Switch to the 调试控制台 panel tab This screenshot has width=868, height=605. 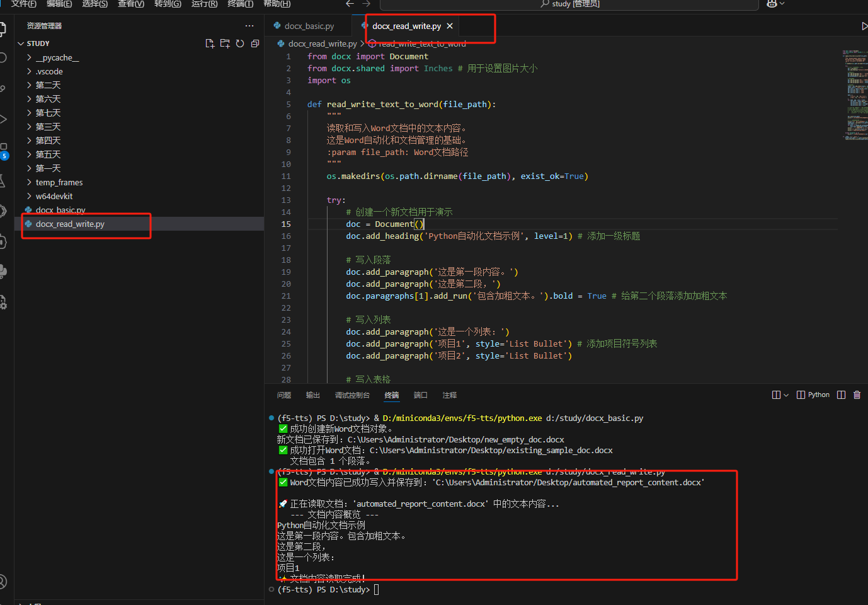352,395
